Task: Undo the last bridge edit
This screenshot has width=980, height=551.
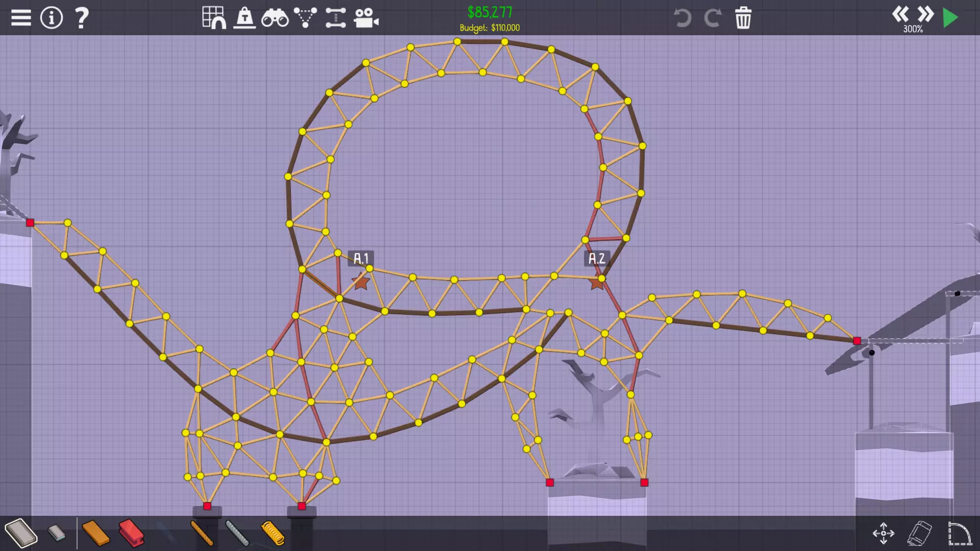Action: click(x=682, y=18)
